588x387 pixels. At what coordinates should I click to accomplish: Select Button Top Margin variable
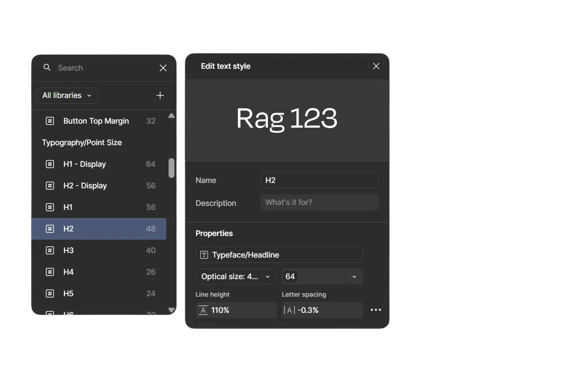coord(99,121)
